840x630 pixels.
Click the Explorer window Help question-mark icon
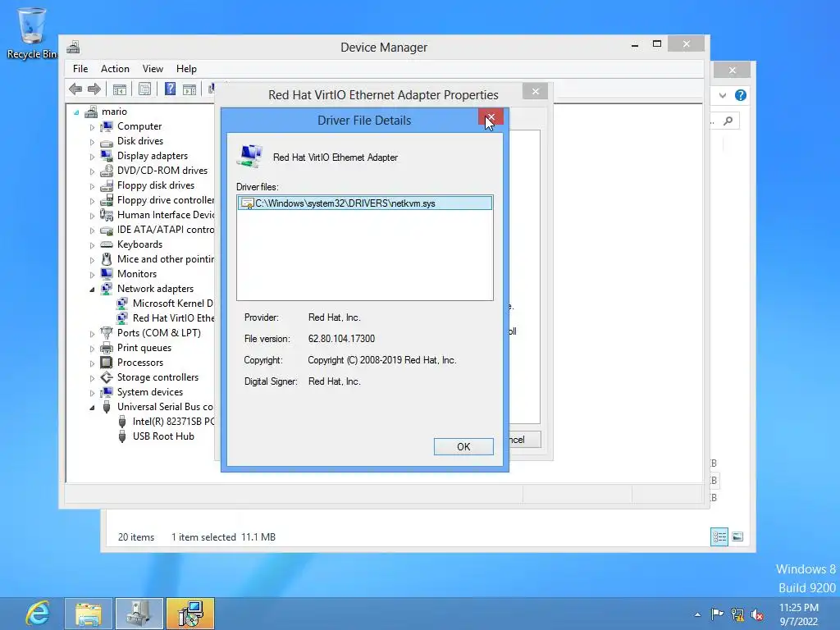(x=741, y=95)
